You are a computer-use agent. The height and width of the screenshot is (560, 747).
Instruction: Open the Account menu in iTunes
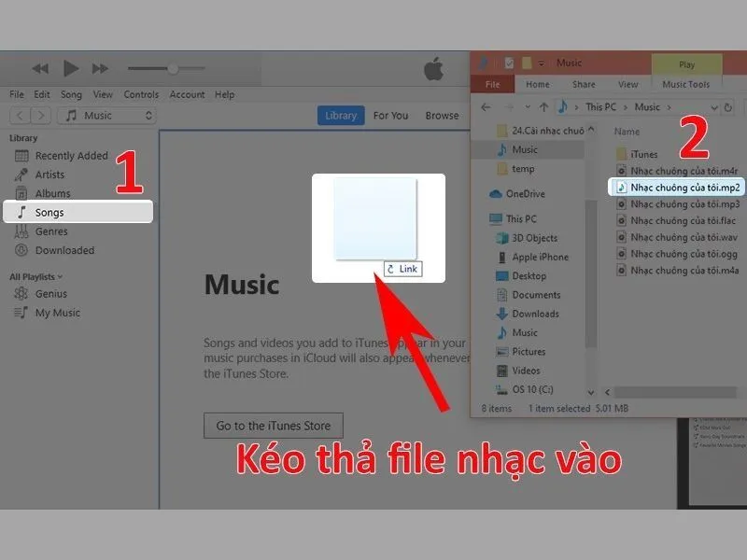pos(187,94)
